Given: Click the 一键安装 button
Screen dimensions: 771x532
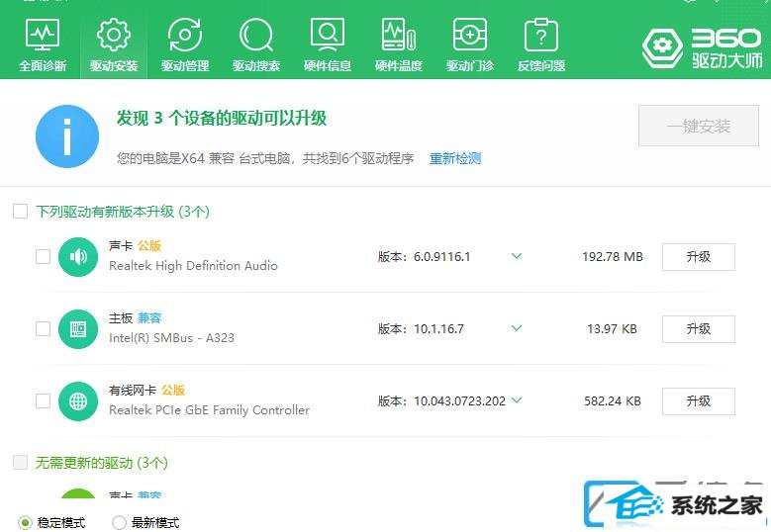Looking at the screenshot, I should [x=699, y=126].
